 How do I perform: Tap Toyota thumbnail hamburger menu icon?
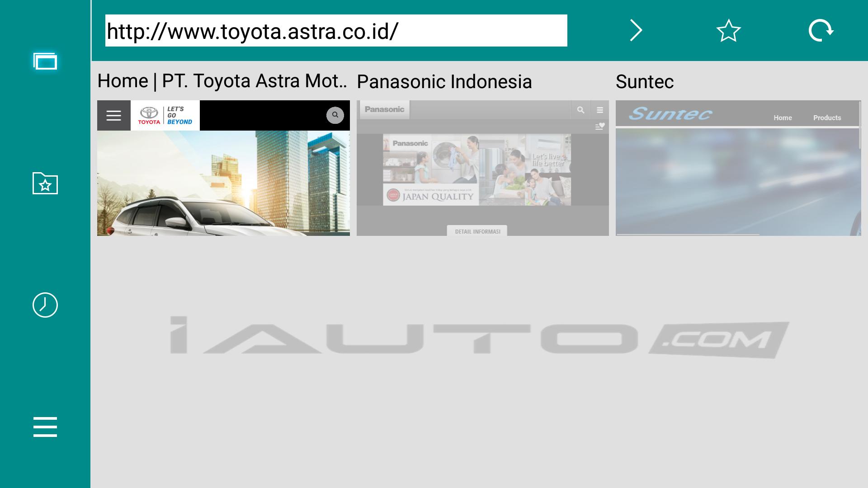click(114, 116)
